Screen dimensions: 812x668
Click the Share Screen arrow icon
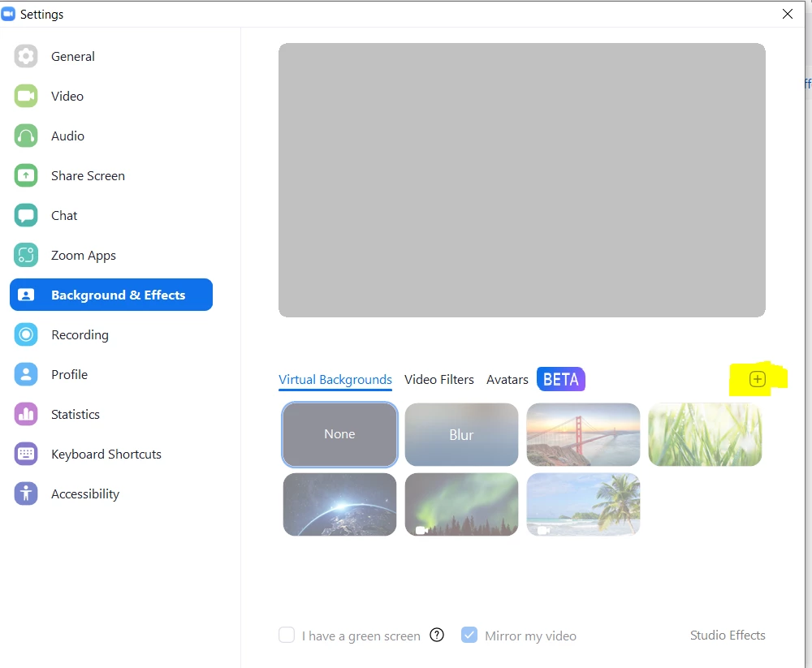pos(26,176)
